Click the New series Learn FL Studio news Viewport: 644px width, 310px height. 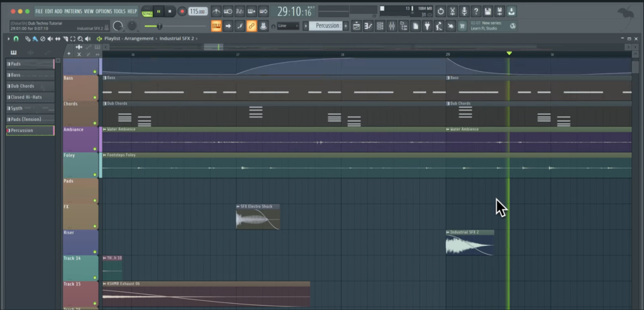(493, 26)
